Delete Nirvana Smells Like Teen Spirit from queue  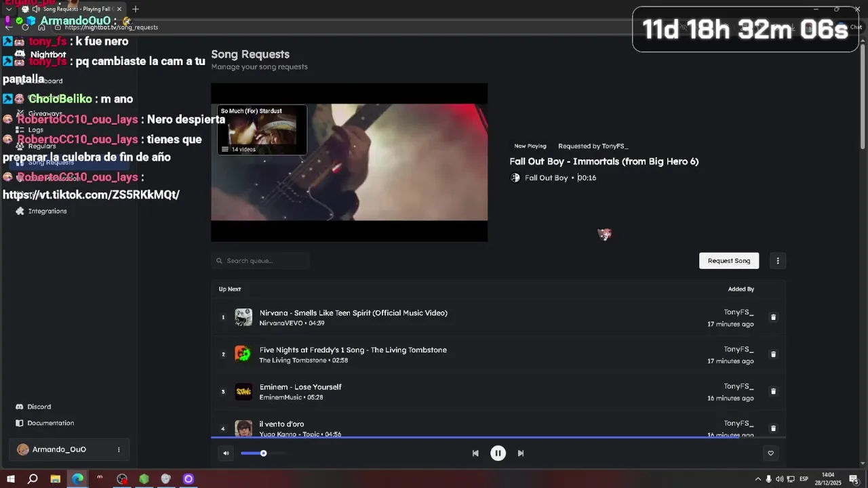coord(773,317)
